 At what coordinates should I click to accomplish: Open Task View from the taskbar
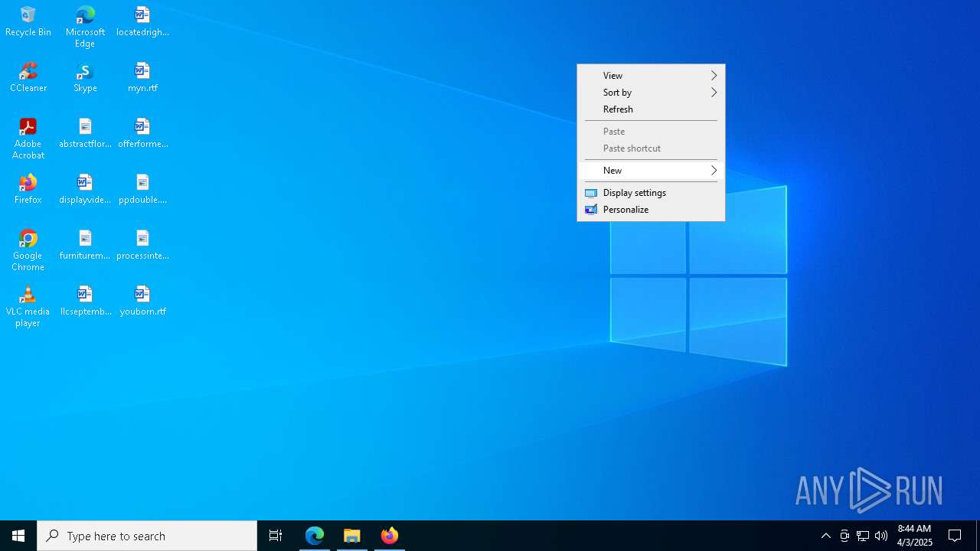[276, 536]
